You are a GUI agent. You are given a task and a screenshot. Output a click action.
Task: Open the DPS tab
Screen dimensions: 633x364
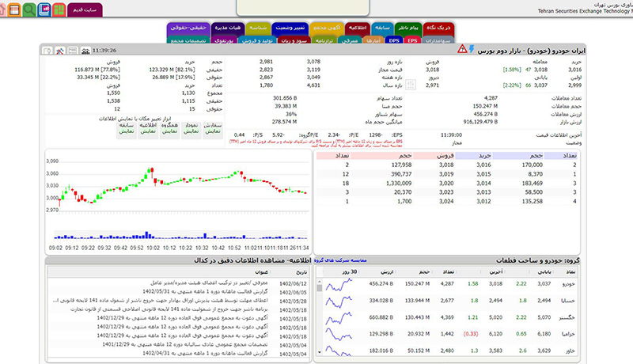[x=394, y=40]
